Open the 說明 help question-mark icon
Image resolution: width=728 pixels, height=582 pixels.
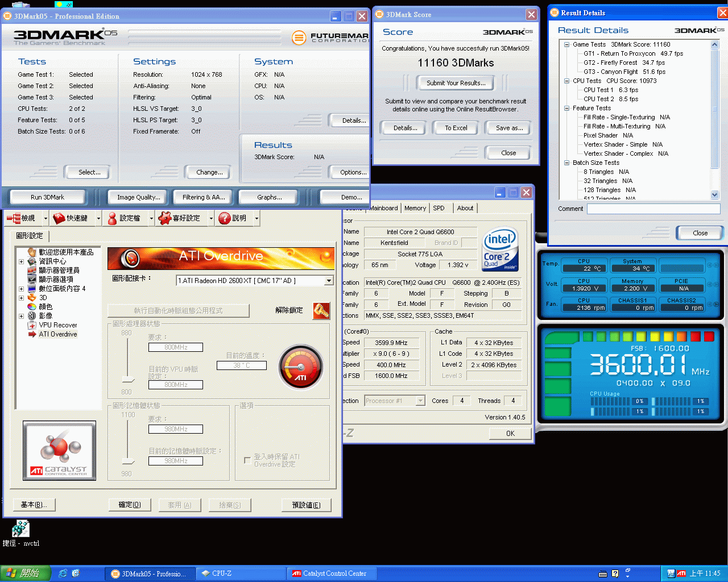click(x=225, y=218)
